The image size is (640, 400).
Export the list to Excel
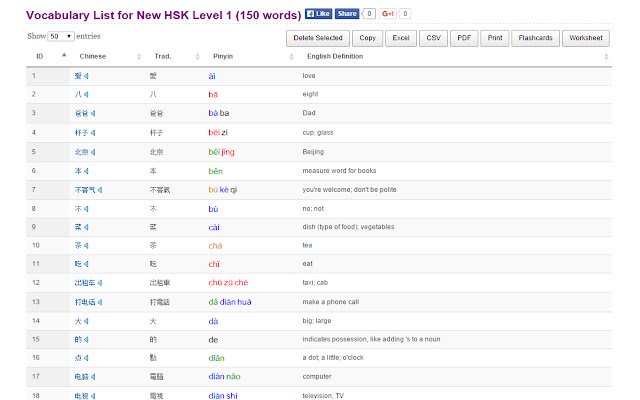(x=401, y=38)
